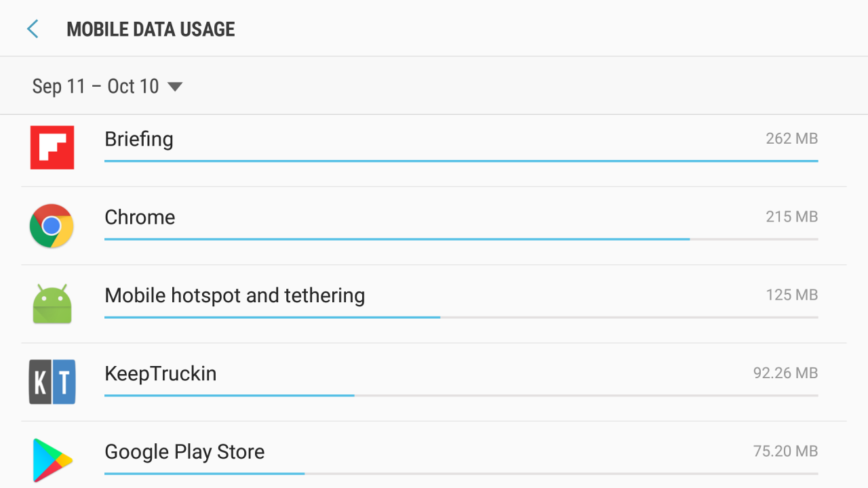Select the Sep 11 – Oct 10 period

coord(96,87)
